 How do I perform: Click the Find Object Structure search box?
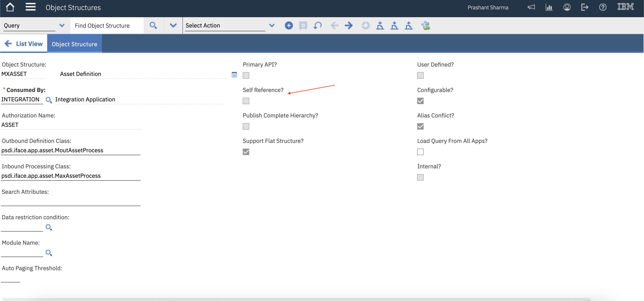pos(107,25)
